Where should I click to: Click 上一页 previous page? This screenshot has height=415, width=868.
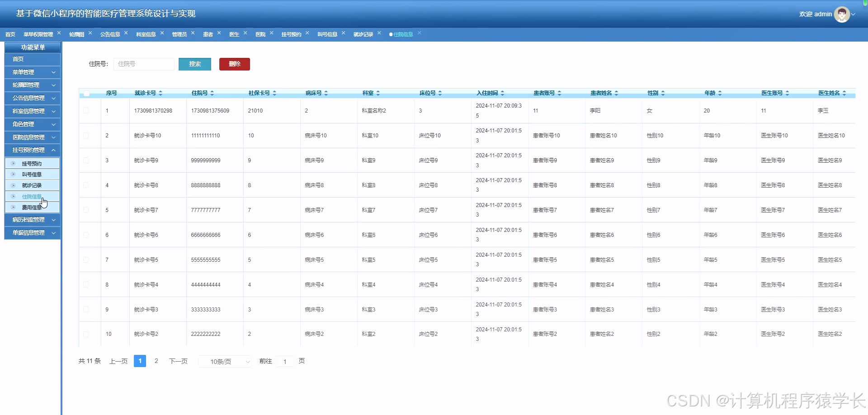coord(118,361)
